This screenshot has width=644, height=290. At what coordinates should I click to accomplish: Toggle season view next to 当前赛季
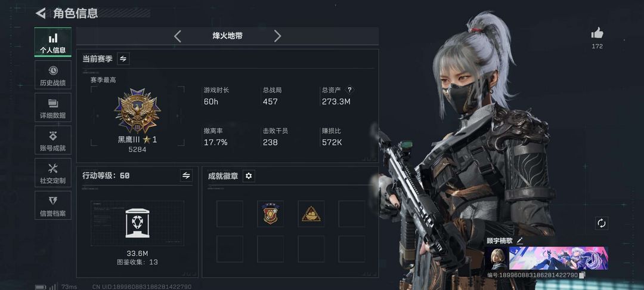(123, 58)
